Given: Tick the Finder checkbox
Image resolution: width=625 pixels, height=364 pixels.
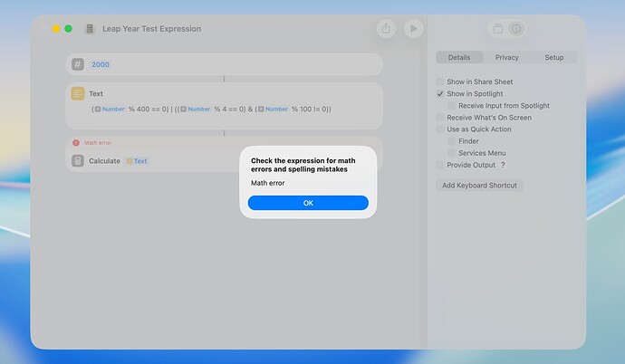Looking at the screenshot, I should pyautogui.click(x=452, y=141).
